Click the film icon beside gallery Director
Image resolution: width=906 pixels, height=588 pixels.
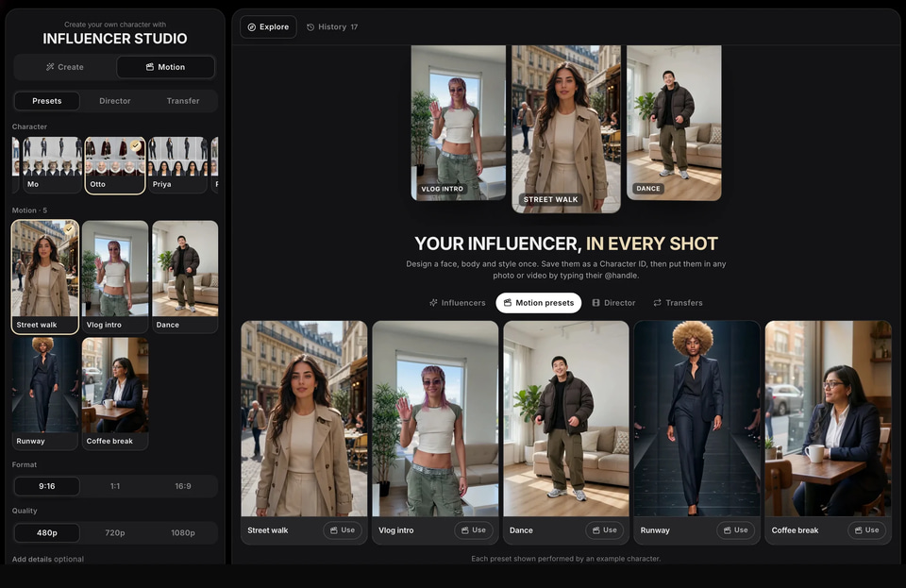596,303
